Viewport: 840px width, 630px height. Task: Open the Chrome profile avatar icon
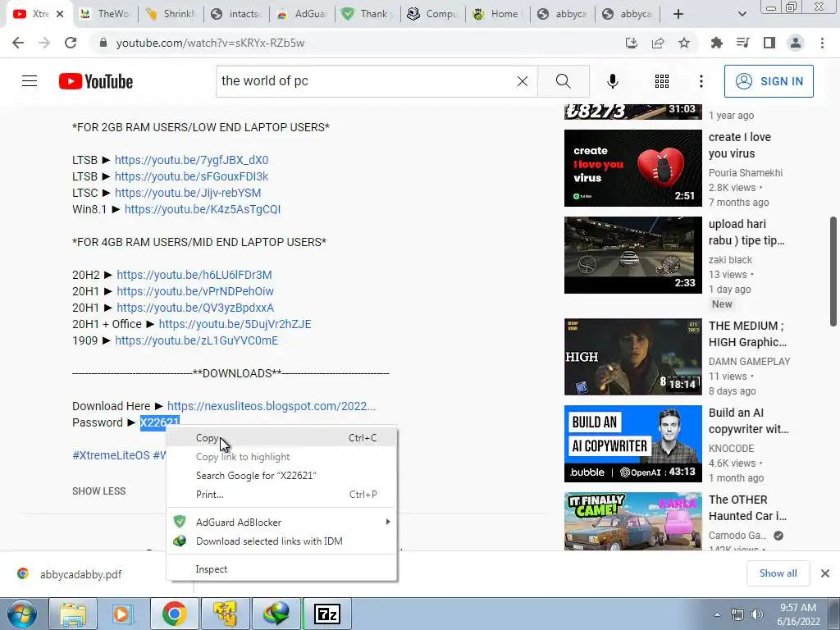(x=796, y=43)
